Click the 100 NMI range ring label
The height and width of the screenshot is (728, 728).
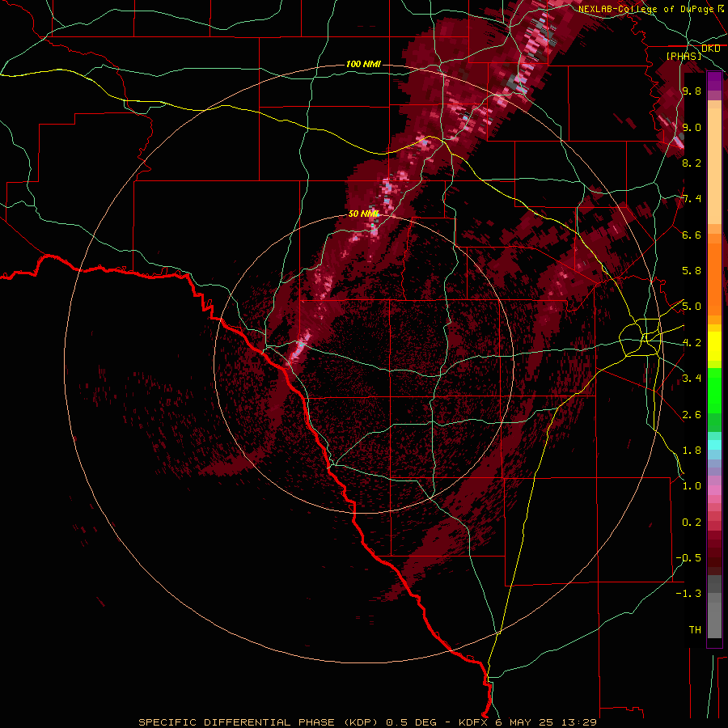pos(363,64)
